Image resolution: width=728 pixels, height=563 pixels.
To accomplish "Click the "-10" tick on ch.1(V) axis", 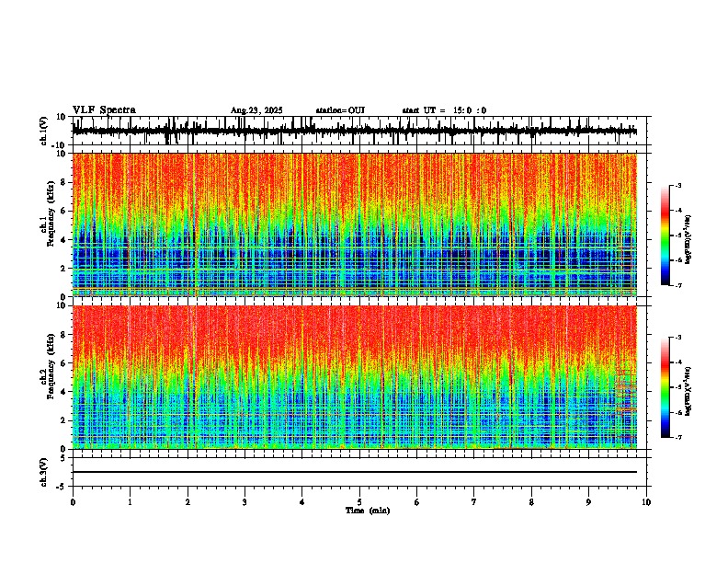I will coord(60,146).
